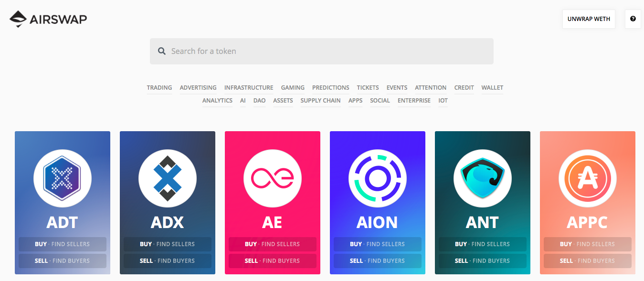Click the AE token name
Screen dimensions: 644x281
273,222
